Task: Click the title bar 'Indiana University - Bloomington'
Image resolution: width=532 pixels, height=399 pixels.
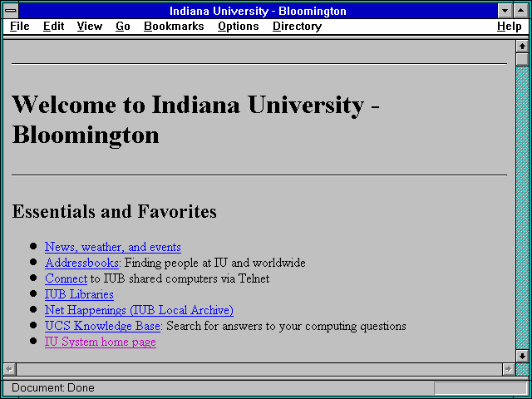Action: (258, 11)
